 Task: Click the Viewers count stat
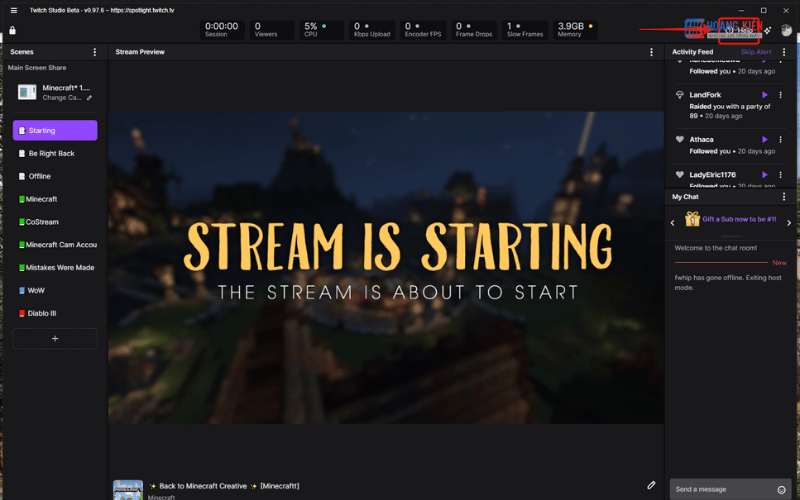pos(271,30)
